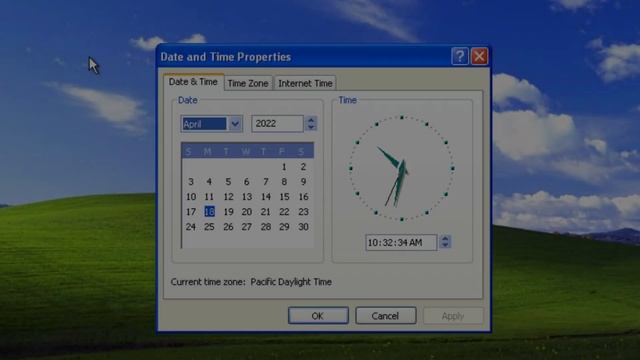The image size is (640, 360).
Task: Increase the year 2022 with up arrow
Action: click(x=311, y=120)
